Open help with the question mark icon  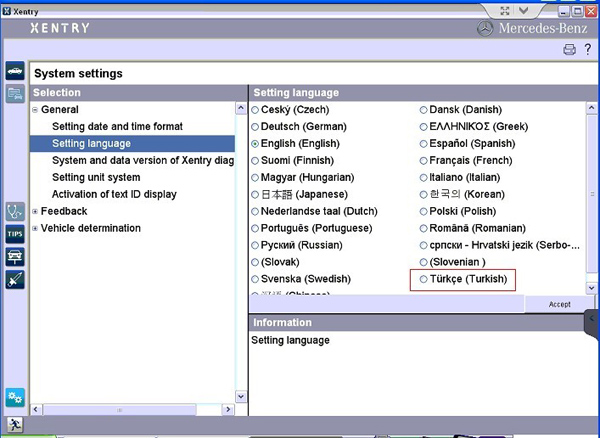pos(588,49)
